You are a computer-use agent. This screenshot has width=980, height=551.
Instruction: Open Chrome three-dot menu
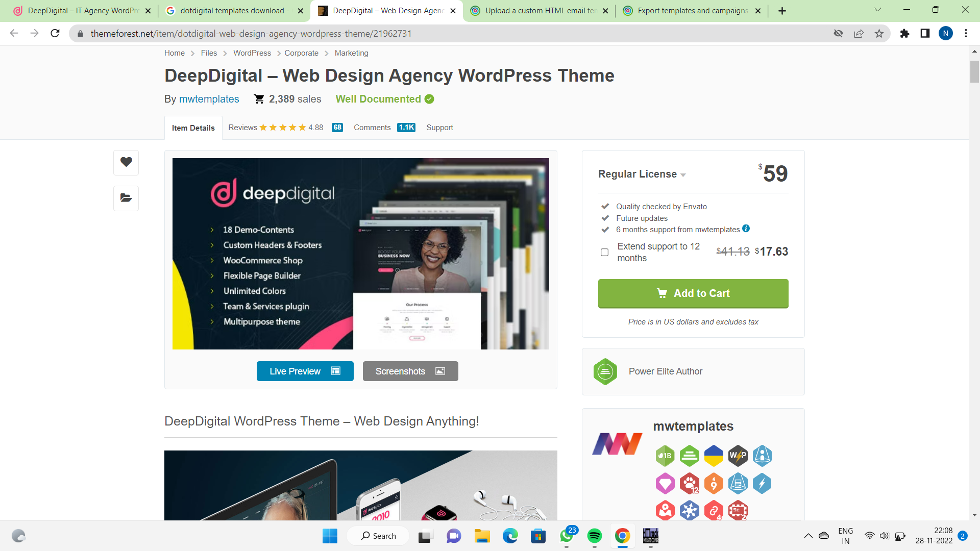coord(966,33)
